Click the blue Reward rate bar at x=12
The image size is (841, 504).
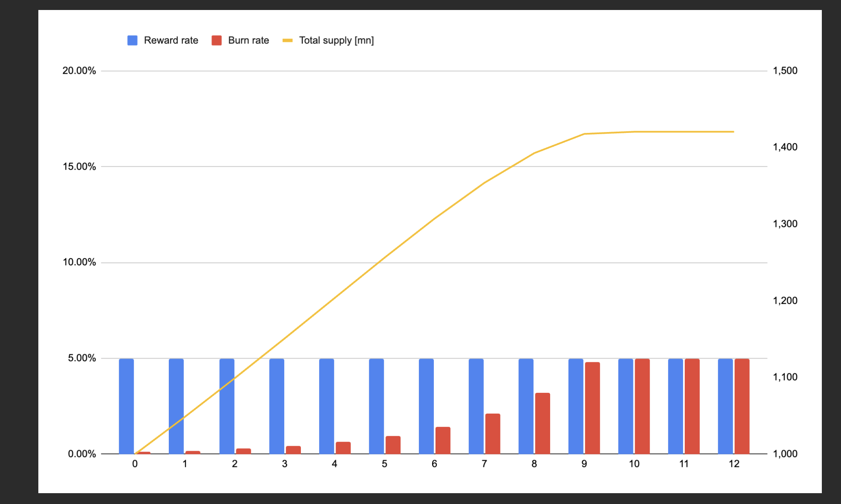pos(726,406)
